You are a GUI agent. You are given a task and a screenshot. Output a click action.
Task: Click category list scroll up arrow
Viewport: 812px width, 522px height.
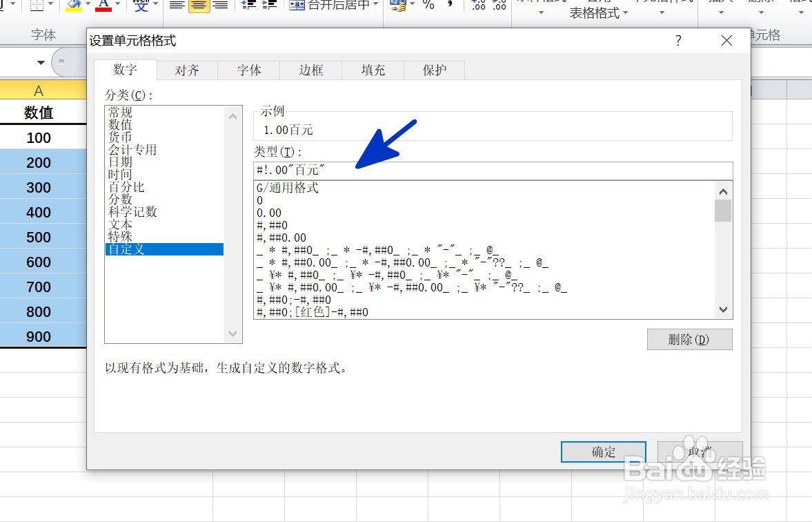pos(233,117)
